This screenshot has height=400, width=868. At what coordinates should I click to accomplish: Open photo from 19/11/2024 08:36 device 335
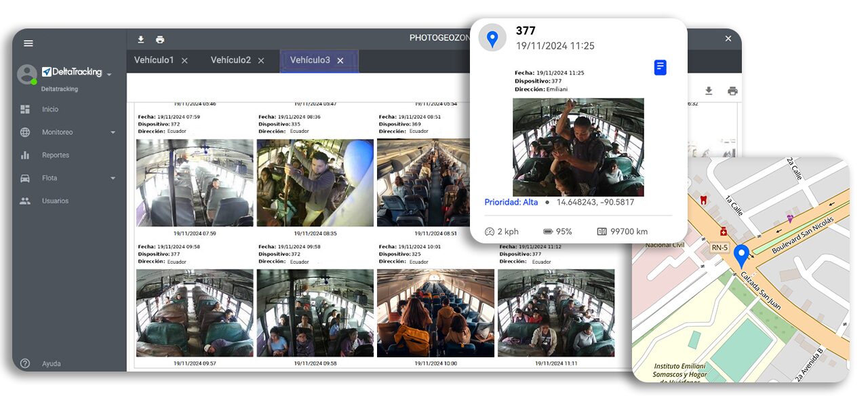coord(315,183)
